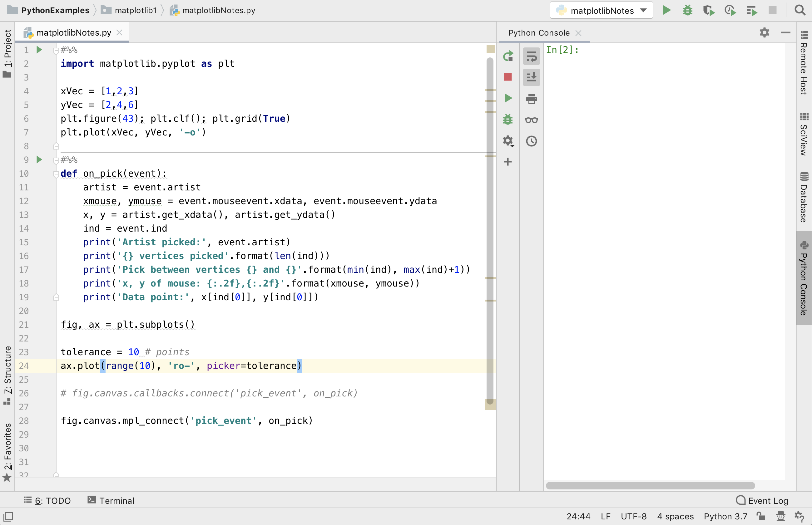Click the Print console output icon
Image resolution: width=812 pixels, height=525 pixels.
tap(531, 99)
